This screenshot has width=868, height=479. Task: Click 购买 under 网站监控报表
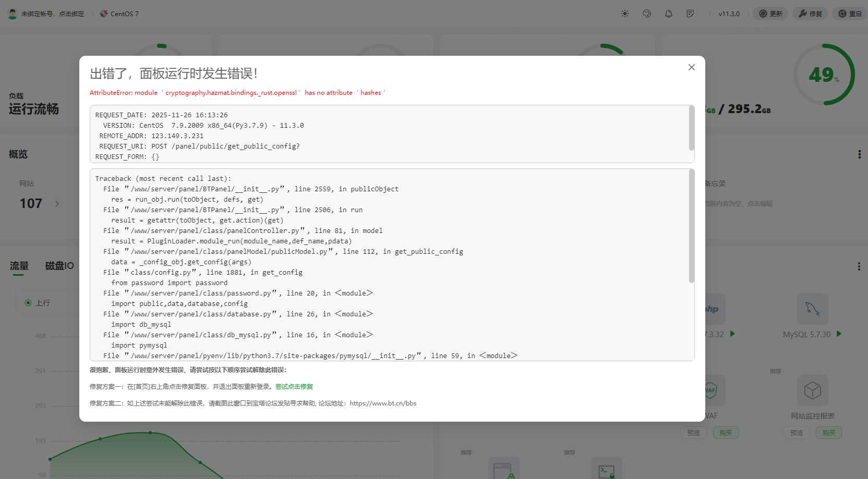tap(828, 432)
